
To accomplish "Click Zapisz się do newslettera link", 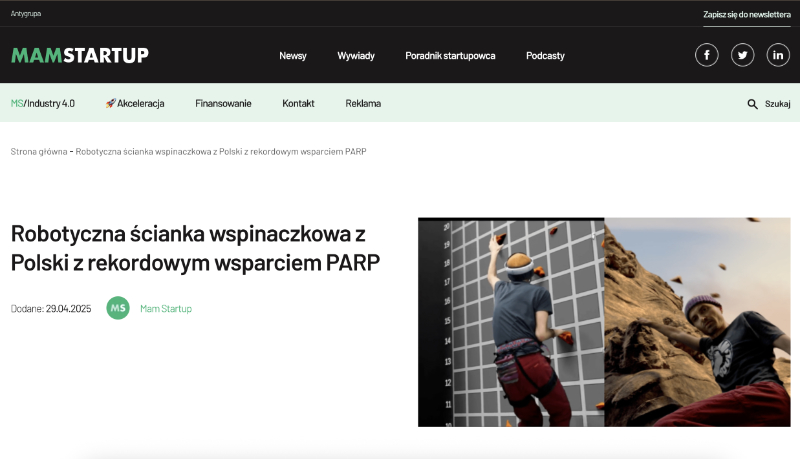I will pos(747,15).
